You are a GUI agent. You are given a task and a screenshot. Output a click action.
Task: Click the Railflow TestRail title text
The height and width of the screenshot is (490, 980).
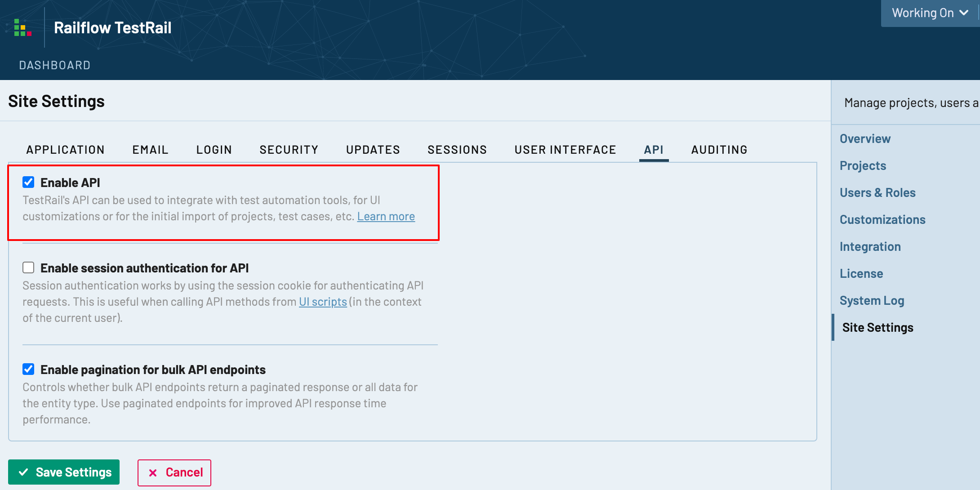click(x=112, y=28)
